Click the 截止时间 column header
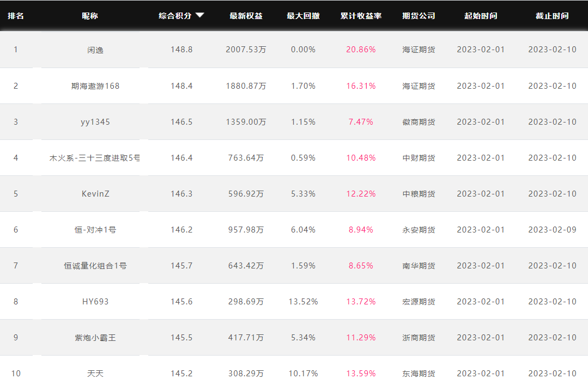Viewport: 588px width, 391px height. pyautogui.click(x=552, y=16)
